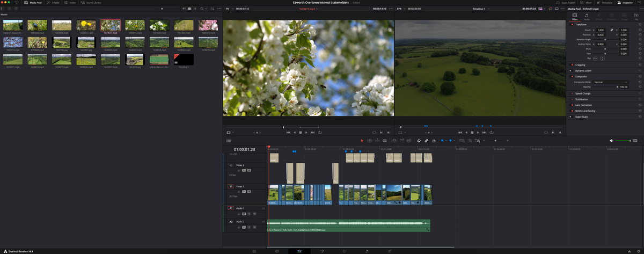Stop playback in the timeline viewer
The image size is (644, 254).
[472, 132]
